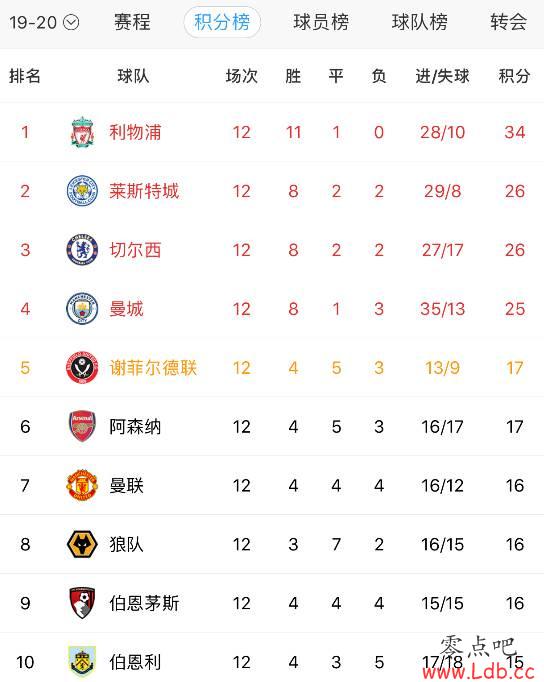Open the 转会 tab
The width and height of the screenshot is (544, 682).
click(x=509, y=22)
